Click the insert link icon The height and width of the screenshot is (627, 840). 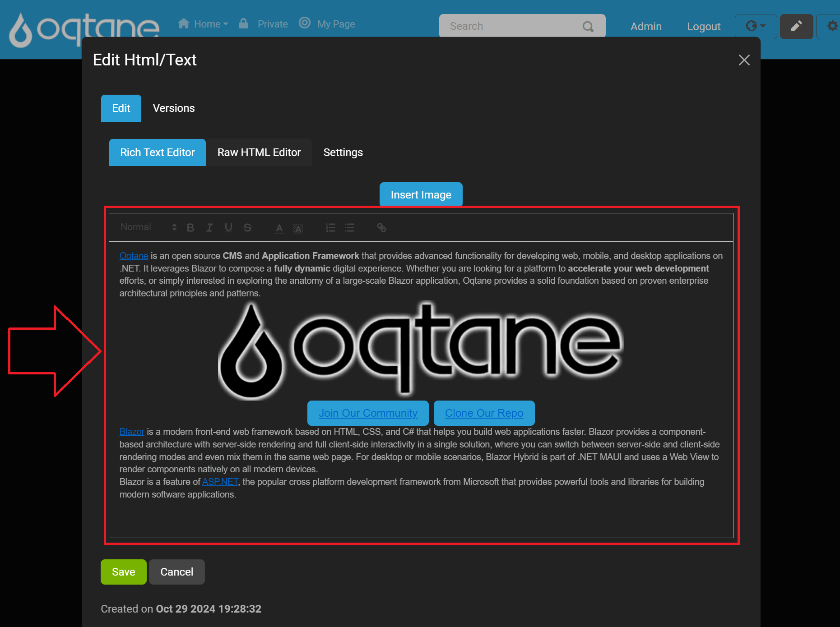(x=381, y=228)
